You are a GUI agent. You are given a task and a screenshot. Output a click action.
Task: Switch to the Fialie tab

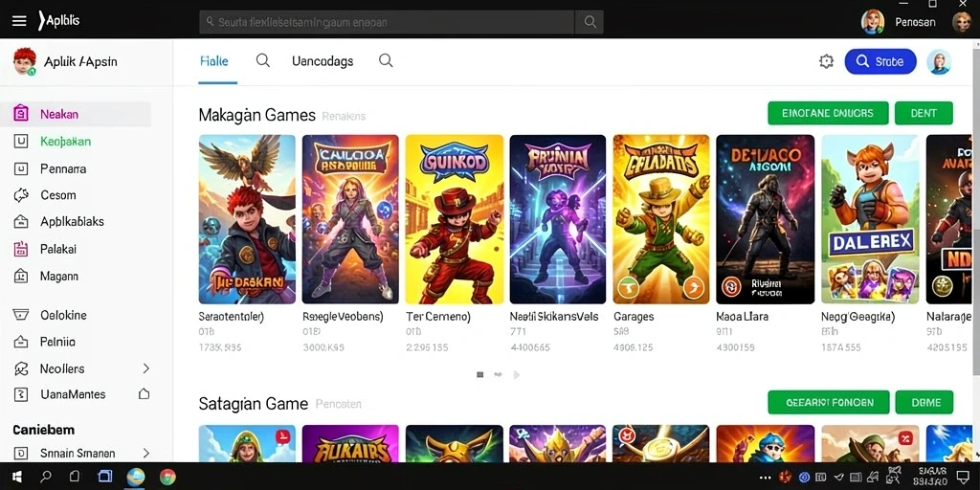213,61
